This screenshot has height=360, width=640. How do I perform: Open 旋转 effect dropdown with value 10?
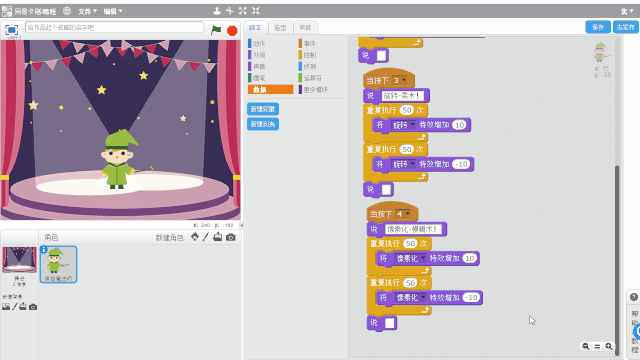tap(403, 125)
